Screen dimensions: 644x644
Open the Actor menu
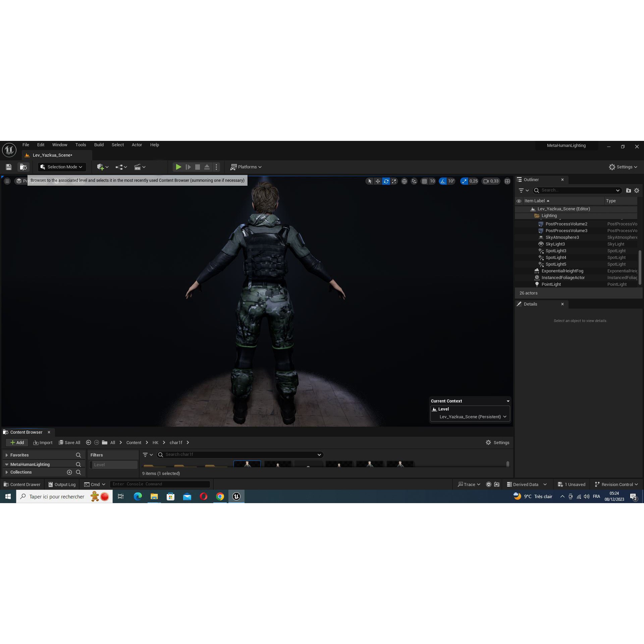(x=137, y=145)
